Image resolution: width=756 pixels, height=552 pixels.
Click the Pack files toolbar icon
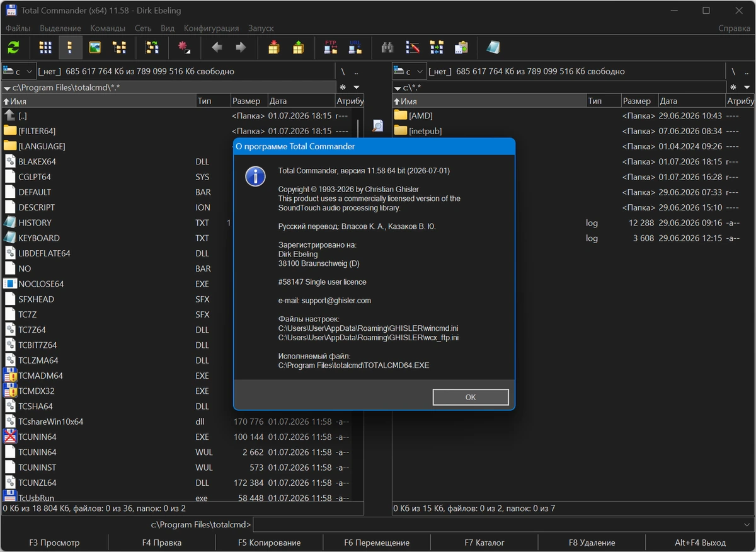pos(273,47)
